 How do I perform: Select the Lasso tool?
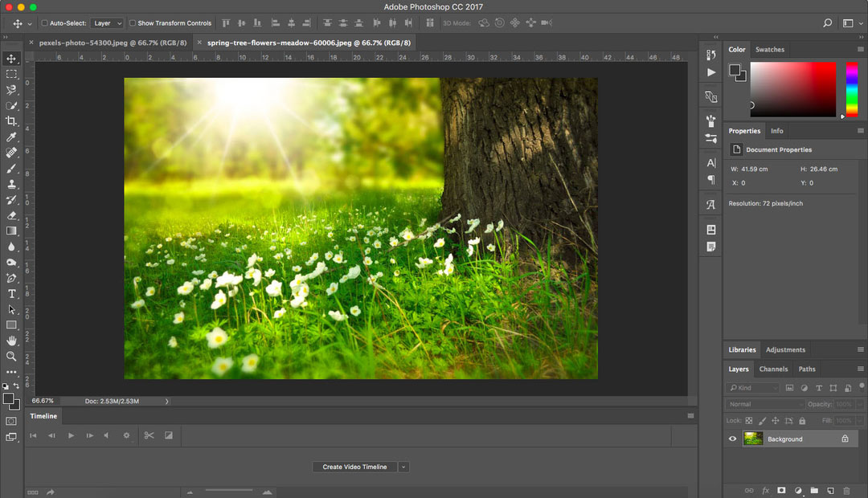[x=10, y=89]
